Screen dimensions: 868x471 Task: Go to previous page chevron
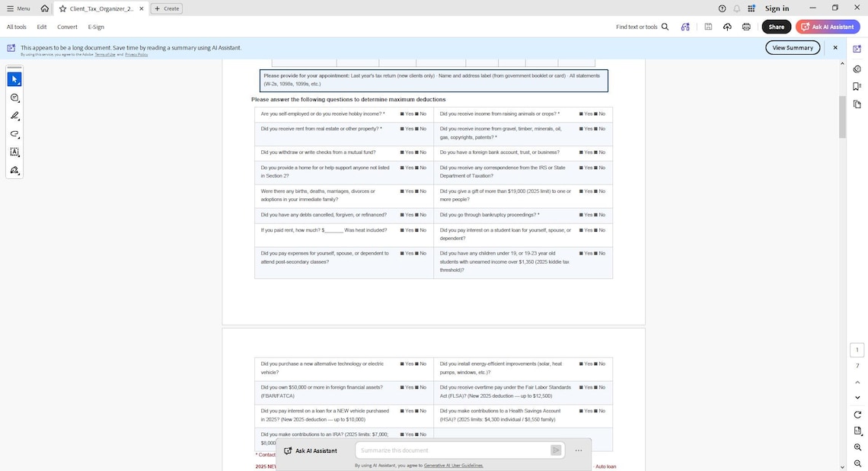(857, 383)
